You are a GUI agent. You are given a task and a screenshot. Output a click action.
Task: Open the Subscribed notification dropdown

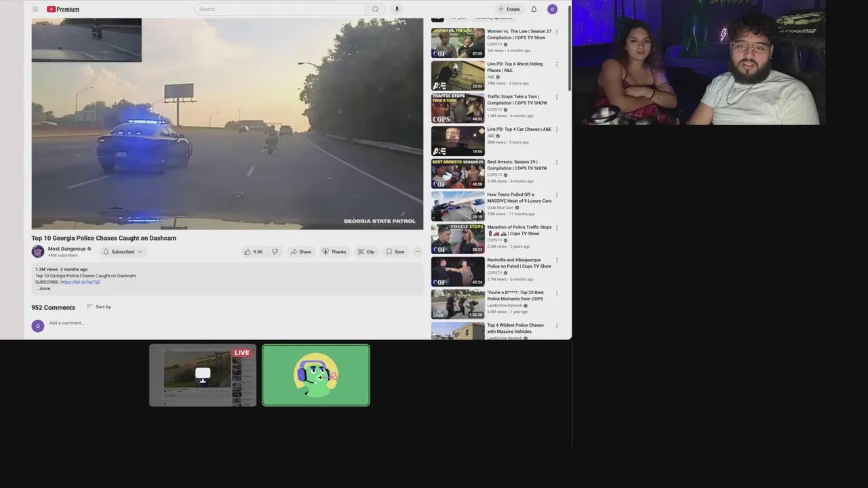click(x=122, y=251)
